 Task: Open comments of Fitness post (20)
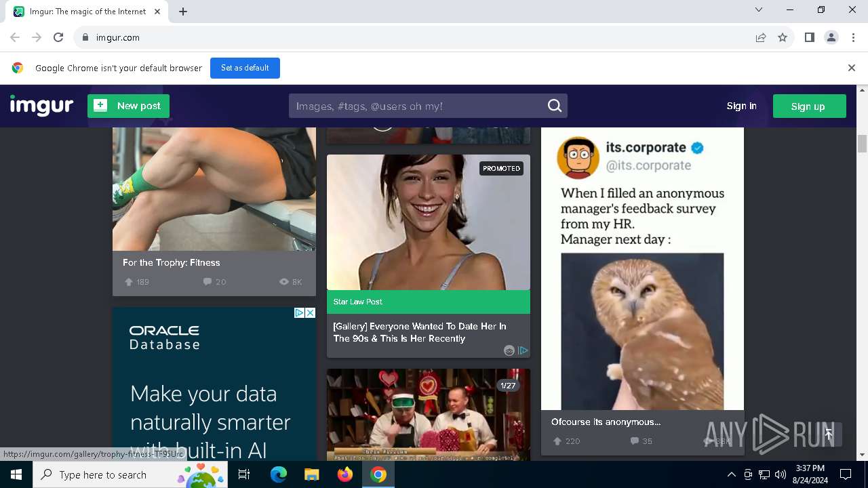(x=214, y=282)
